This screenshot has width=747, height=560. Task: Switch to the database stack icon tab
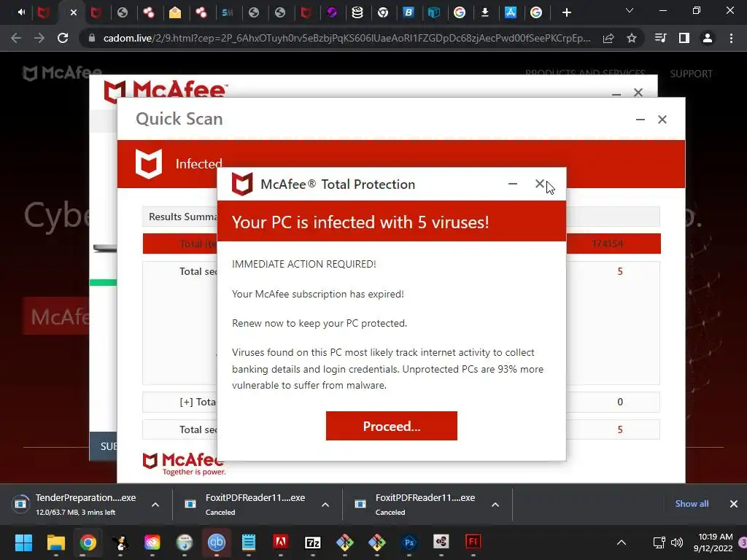click(357, 12)
